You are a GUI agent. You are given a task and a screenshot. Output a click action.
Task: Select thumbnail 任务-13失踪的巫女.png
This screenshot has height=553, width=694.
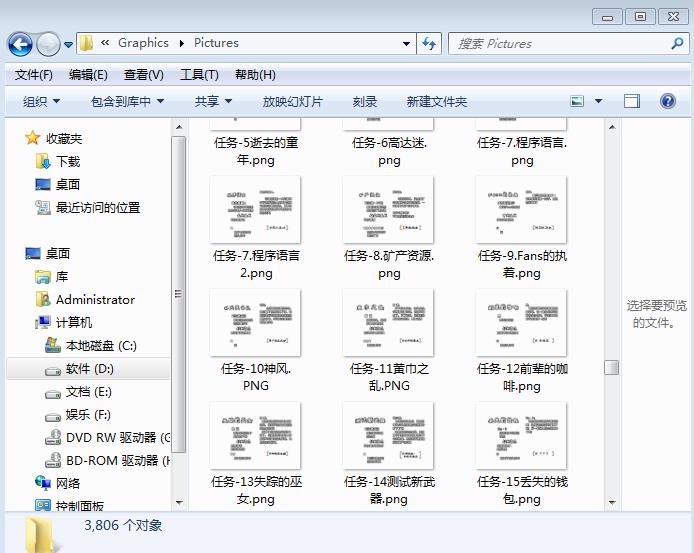[x=255, y=435]
